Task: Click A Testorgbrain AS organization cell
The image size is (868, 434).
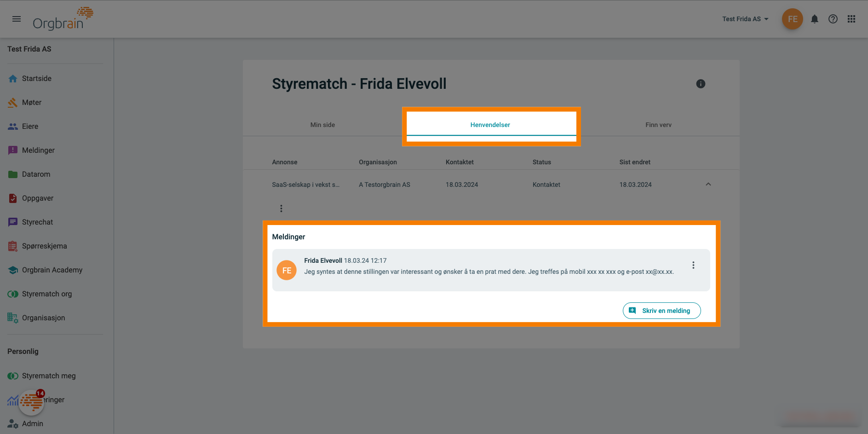Action: coord(385,185)
